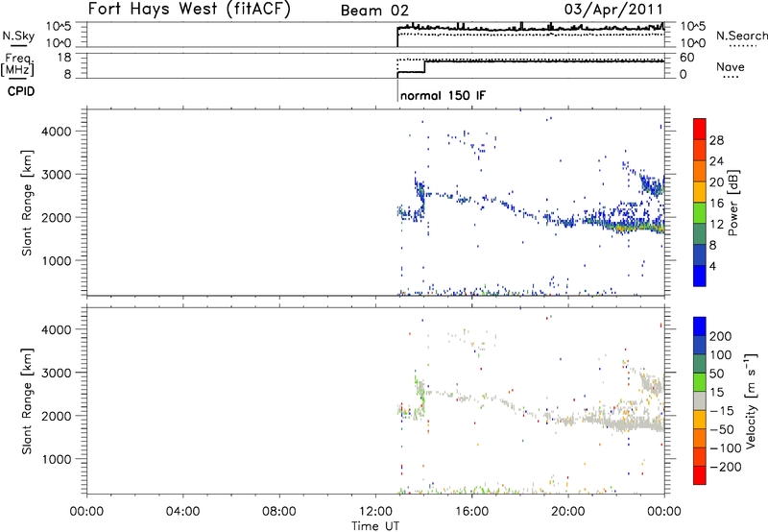Click the '20' power color bar label
Viewport: 768px width, 532px height.
[x=716, y=182]
